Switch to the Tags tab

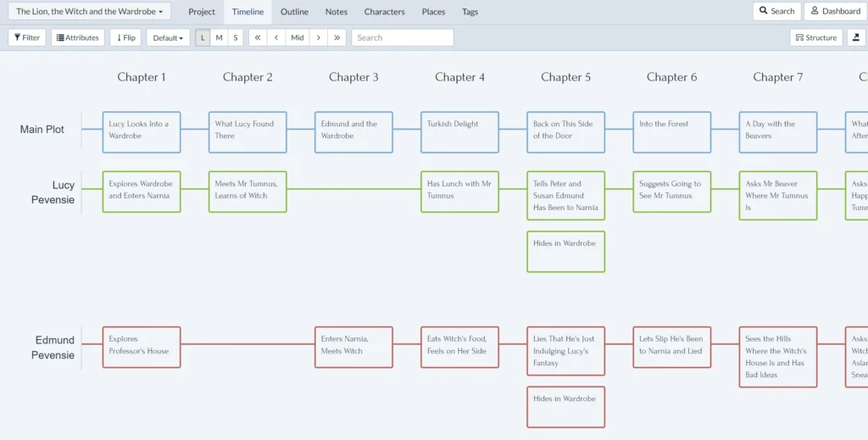[470, 12]
